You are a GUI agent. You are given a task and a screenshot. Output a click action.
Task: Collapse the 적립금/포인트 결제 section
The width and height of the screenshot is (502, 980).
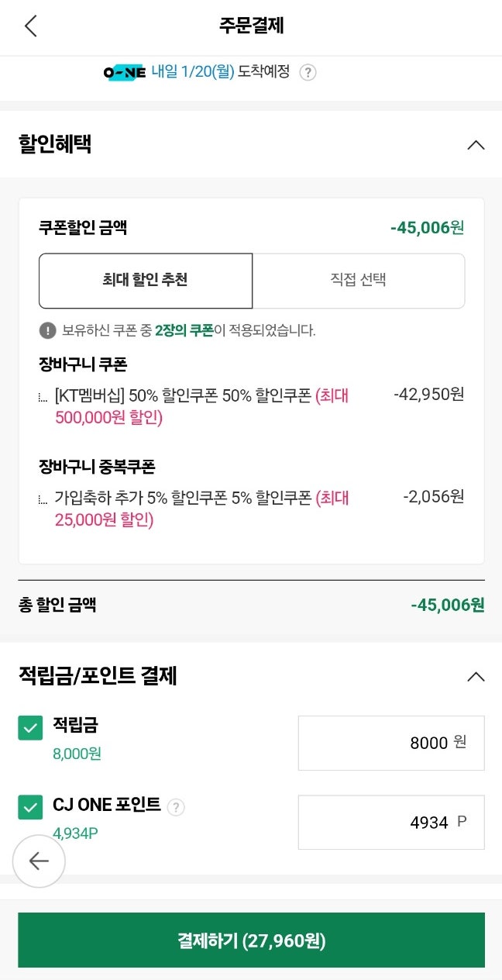476,676
